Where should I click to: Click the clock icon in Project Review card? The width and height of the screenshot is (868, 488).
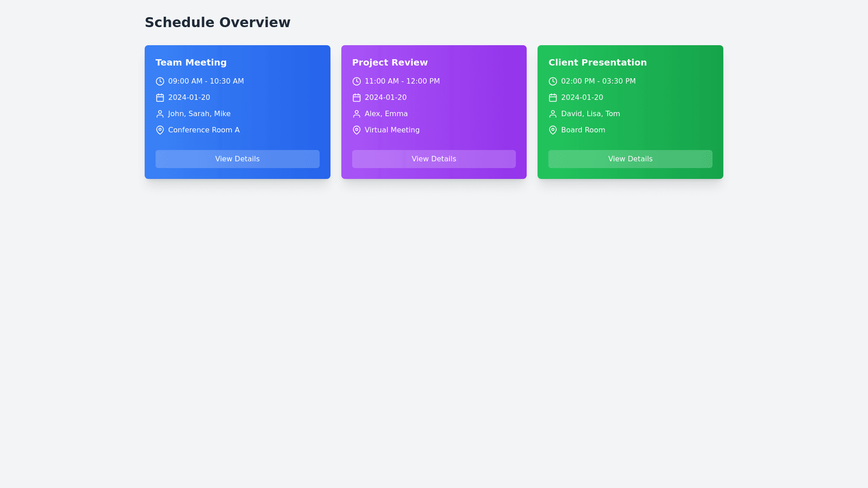[356, 81]
